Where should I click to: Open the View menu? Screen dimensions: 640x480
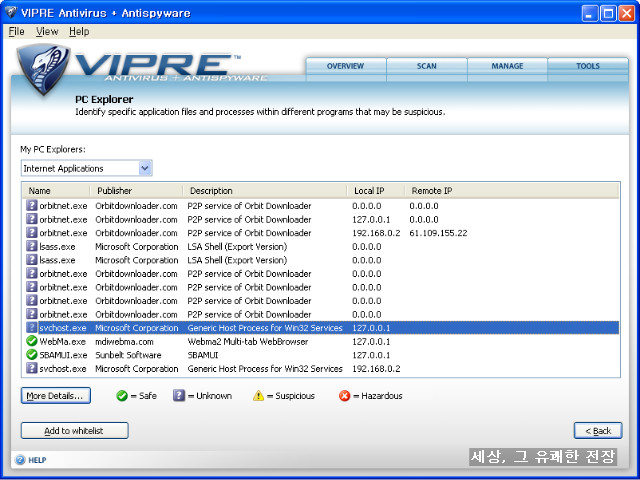tap(47, 31)
